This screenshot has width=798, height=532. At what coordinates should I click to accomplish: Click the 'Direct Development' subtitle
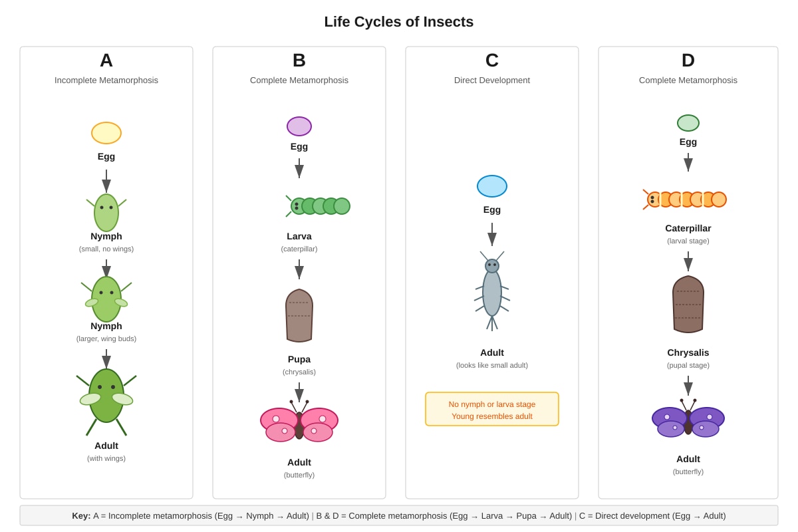[492, 80]
